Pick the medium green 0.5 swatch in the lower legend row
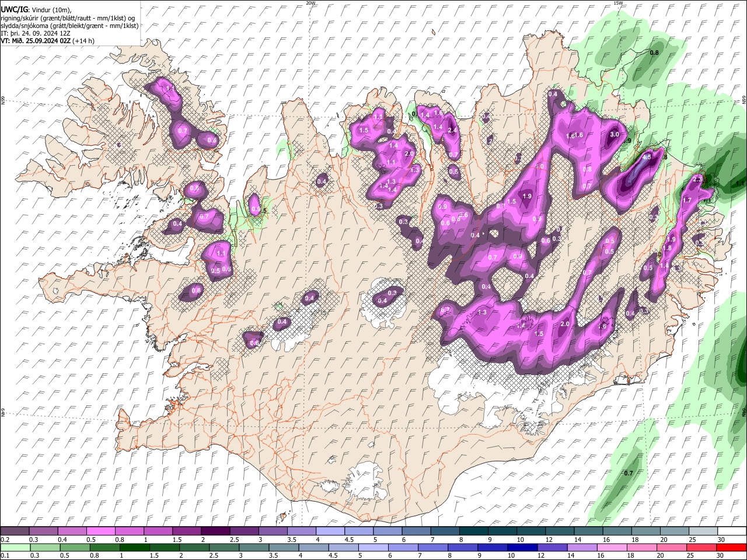This screenshot has width=747, height=560. (75, 548)
